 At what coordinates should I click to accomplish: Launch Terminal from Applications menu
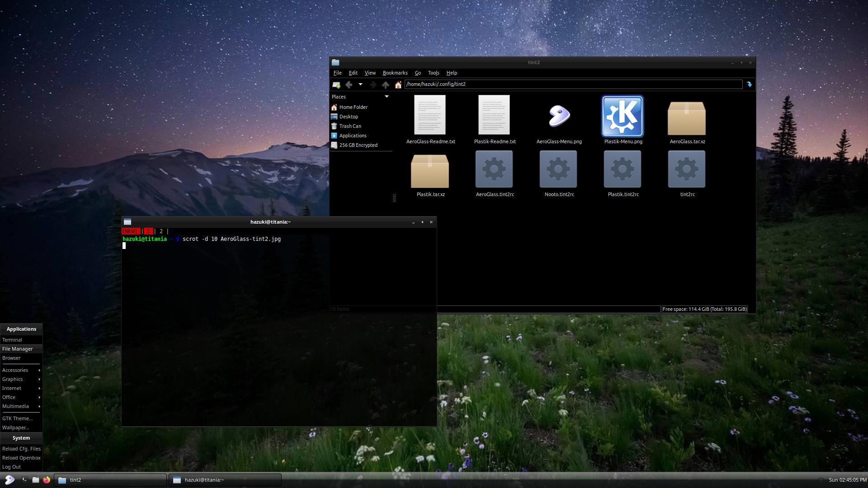[x=21, y=340]
